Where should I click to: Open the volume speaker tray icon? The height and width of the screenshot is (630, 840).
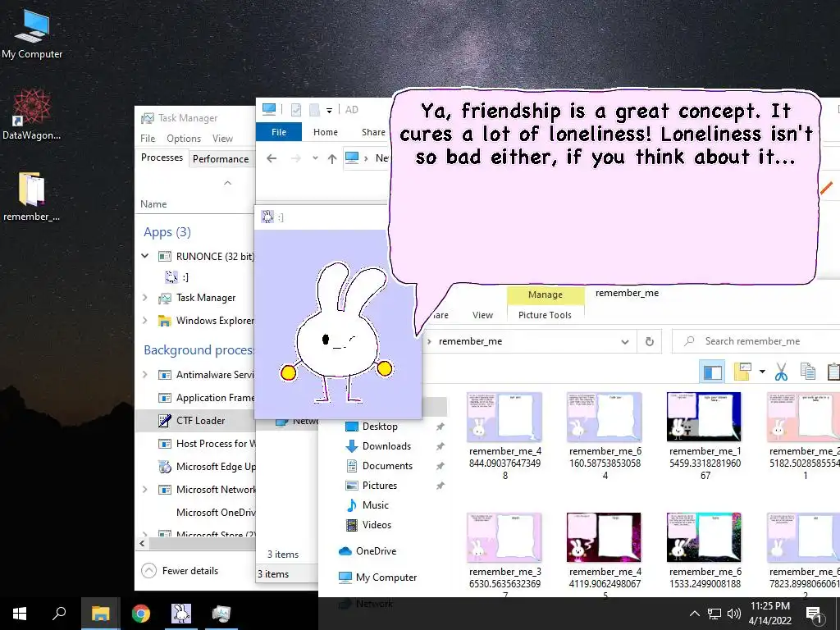[734, 614]
